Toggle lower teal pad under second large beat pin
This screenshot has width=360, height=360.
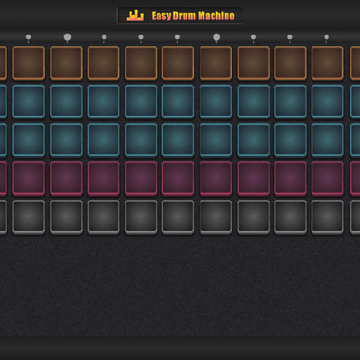[x=216, y=140]
